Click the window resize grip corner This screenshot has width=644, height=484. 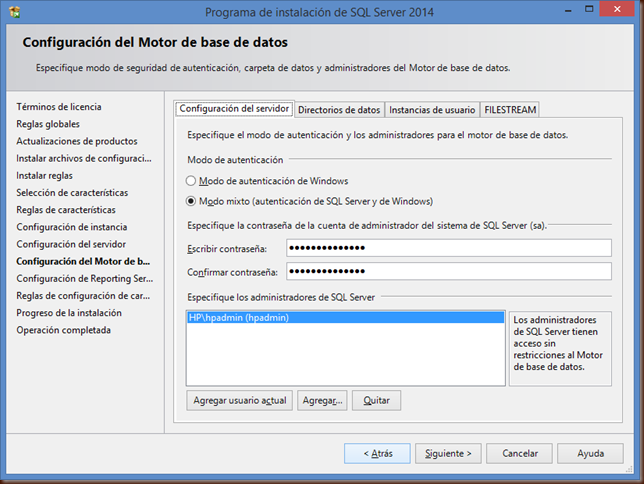(629, 470)
